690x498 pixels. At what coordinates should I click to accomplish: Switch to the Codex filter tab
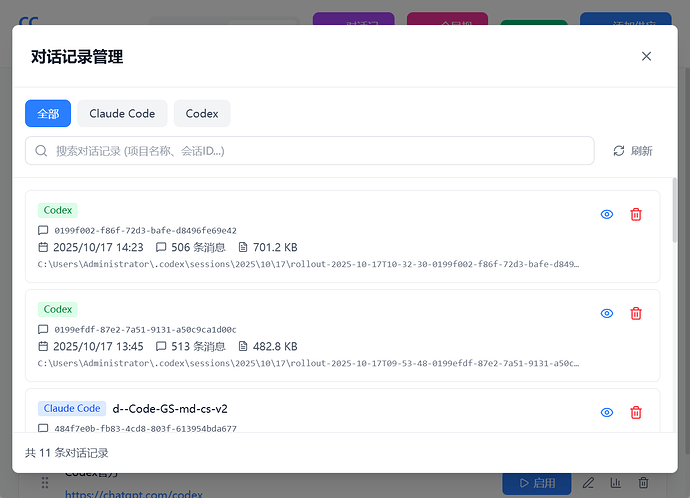tap(202, 114)
